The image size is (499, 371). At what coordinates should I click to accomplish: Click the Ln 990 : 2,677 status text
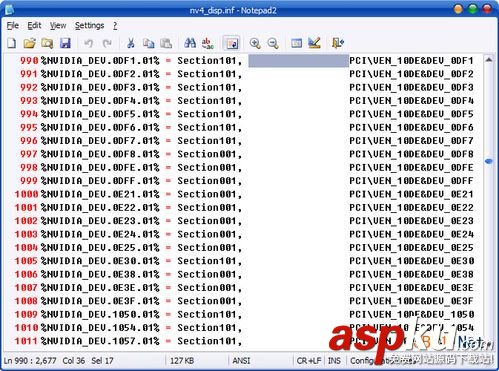click(30, 361)
